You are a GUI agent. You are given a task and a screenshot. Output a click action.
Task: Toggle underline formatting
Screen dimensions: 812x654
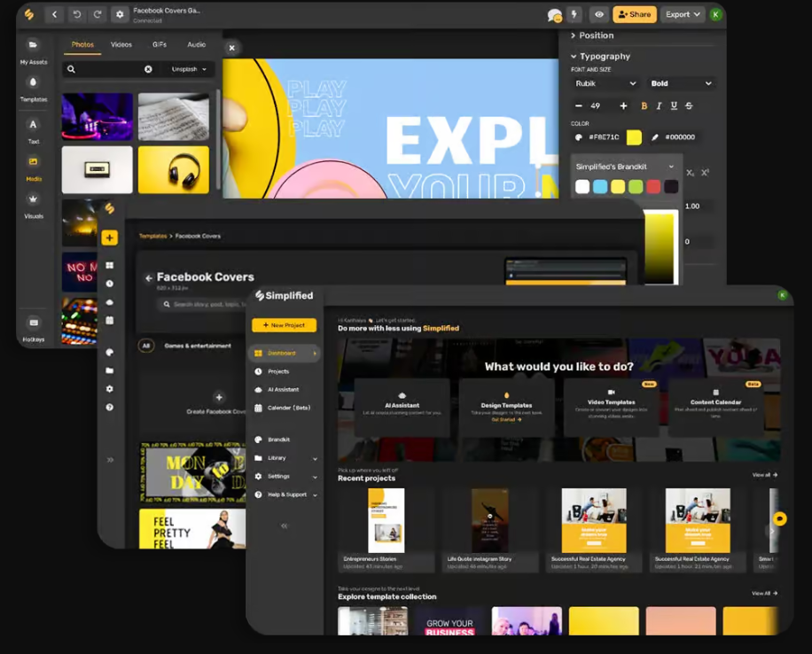(x=674, y=105)
